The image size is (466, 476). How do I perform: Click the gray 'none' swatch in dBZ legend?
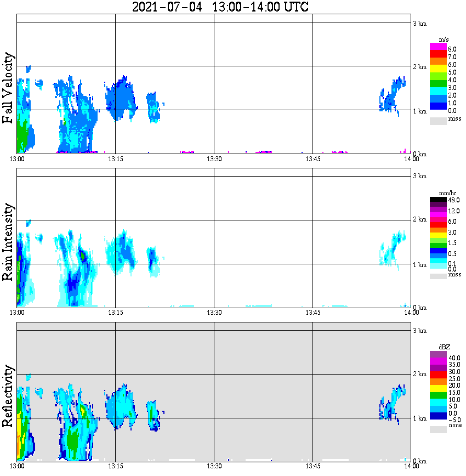tap(438, 429)
